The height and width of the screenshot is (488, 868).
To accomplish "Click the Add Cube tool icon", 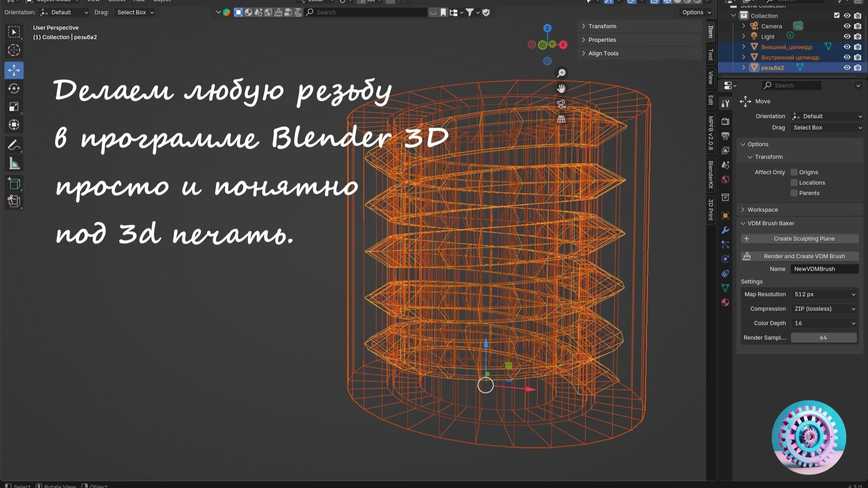I will coord(14,183).
